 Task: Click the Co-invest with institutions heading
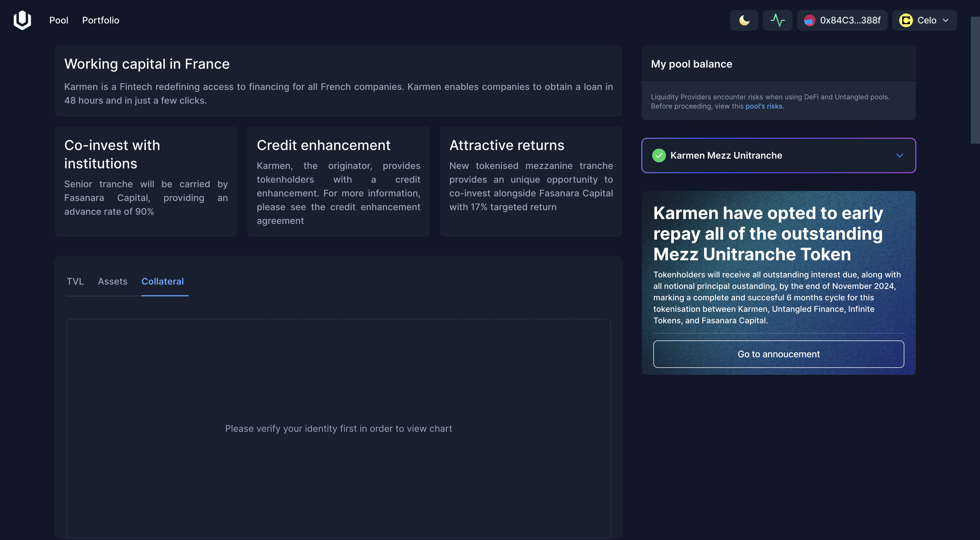pos(112,154)
